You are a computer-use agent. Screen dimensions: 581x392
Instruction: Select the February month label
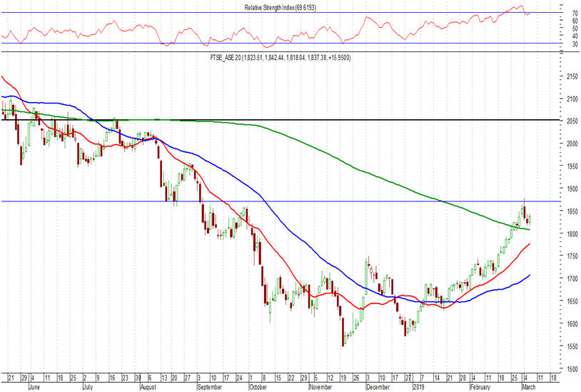pos(480,387)
